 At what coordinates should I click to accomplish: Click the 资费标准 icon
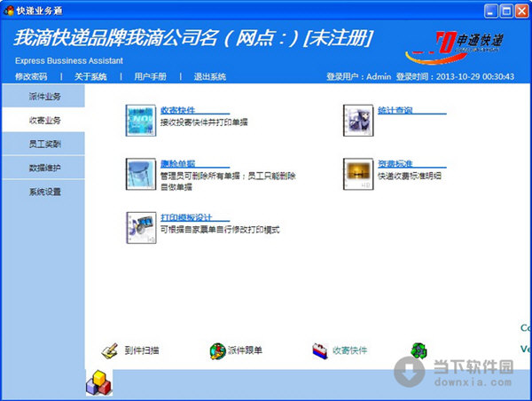(x=358, y=174)
